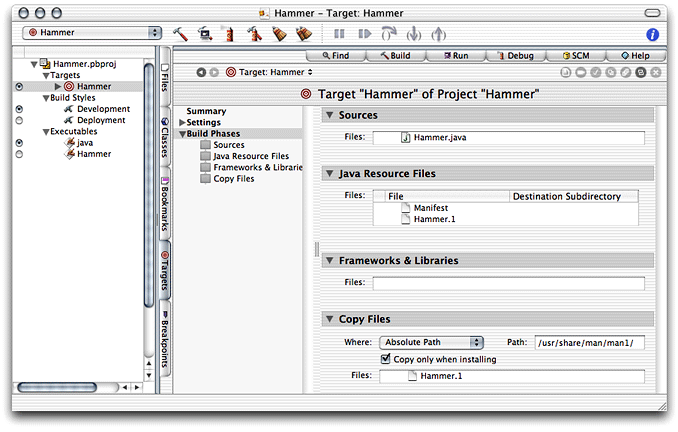Click the Step Over curved arrow icon

click(x=389, y=34)
